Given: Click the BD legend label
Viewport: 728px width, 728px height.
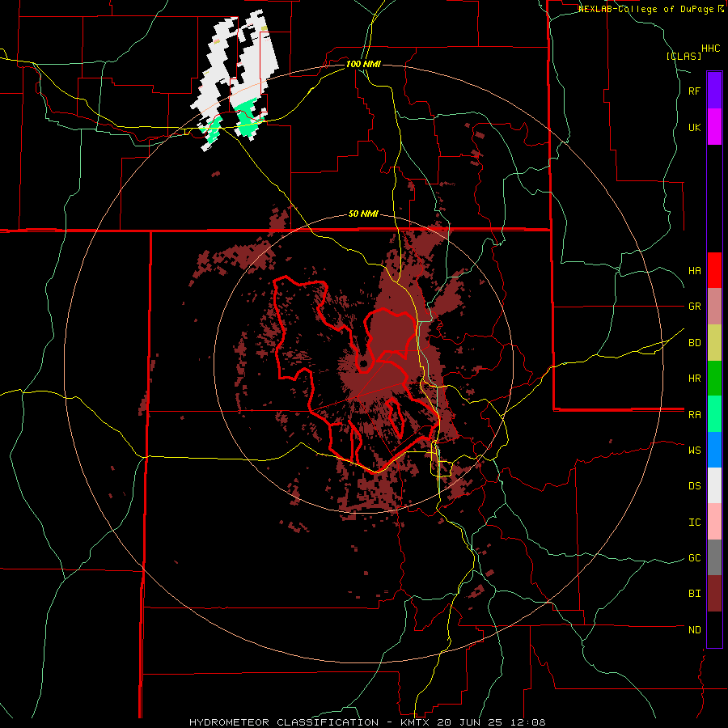Looking at the screenshot, I should click(694, 343).
